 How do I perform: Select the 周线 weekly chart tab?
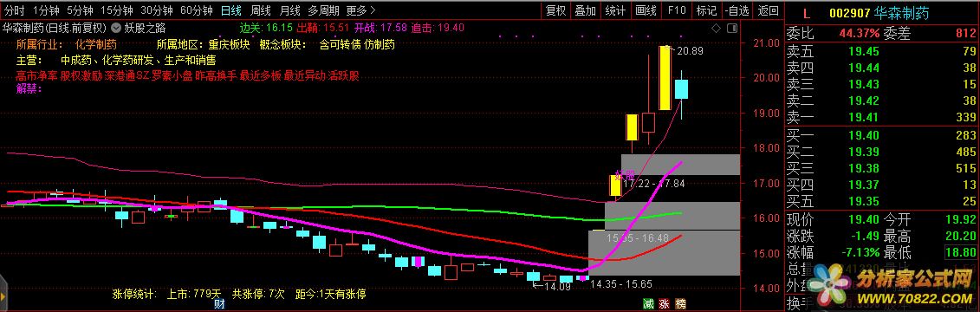click(260, 10)
